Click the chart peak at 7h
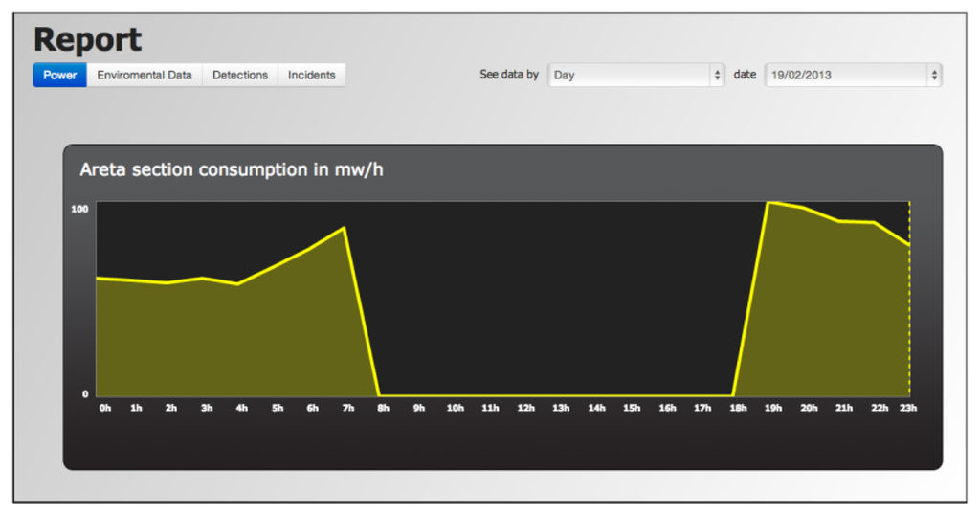Image resolution: width=980 pixels, height=515 pixels. click(344, 228)
